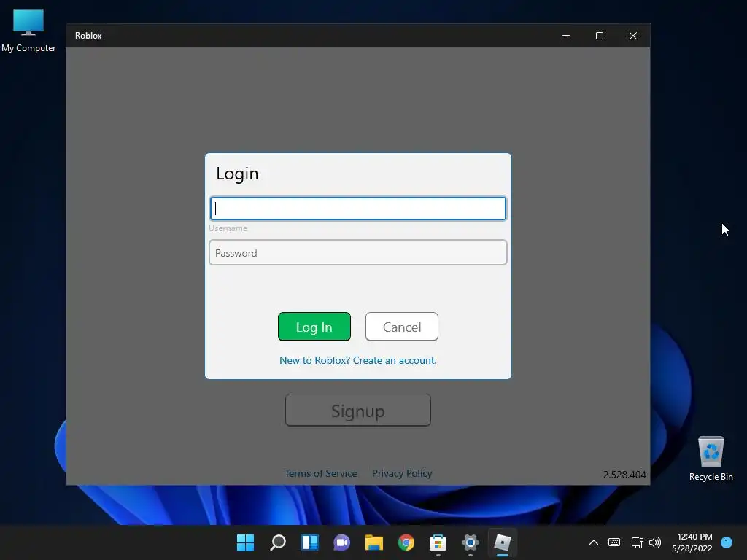Open network status tray icon
Viewport: 747px width, 560px height.
(637, 542)
